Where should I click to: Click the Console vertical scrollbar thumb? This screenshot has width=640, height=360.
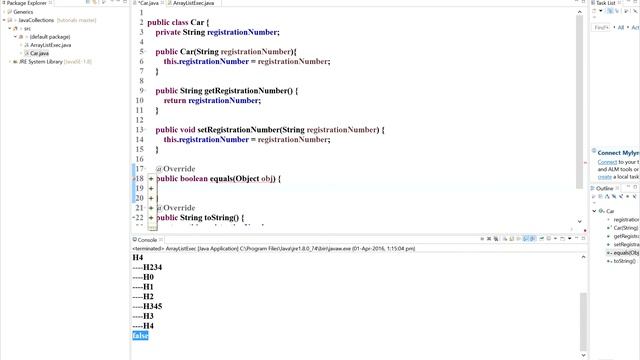click(583, 321)
